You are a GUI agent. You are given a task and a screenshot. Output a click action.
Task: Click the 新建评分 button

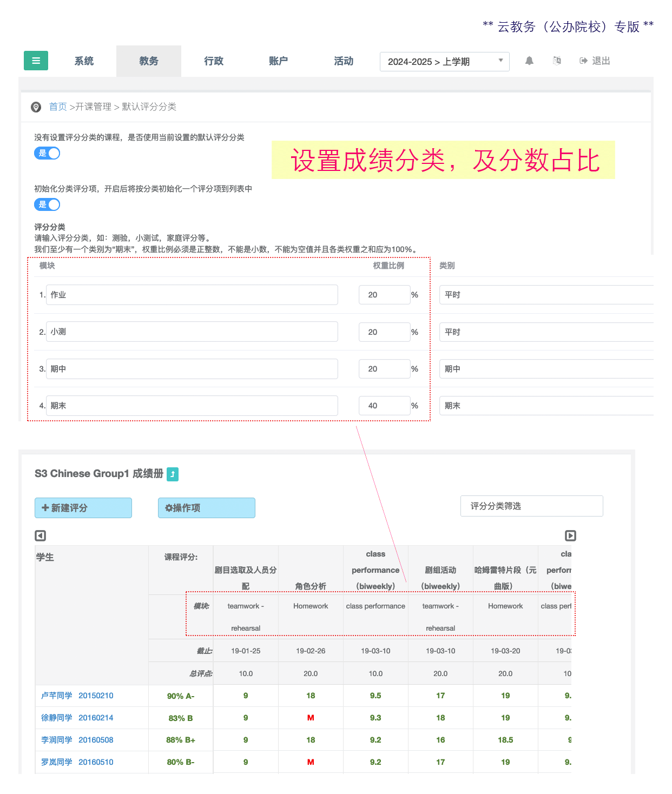(x=83, y=508)
